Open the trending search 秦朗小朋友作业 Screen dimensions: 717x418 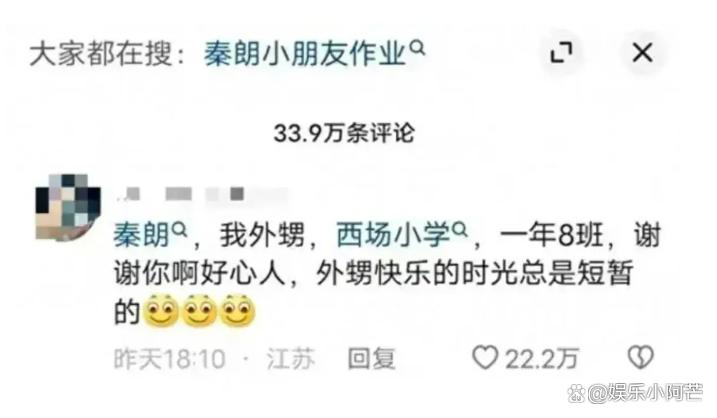coord(305,54)
